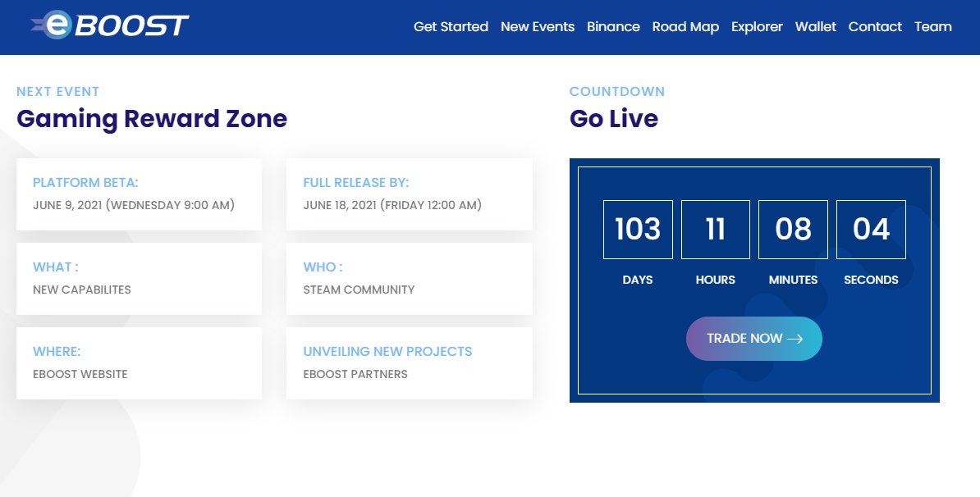Select the COUNTDOWN label
The width and height of the screenshot is (980, 497).
(x=617, y=91)
